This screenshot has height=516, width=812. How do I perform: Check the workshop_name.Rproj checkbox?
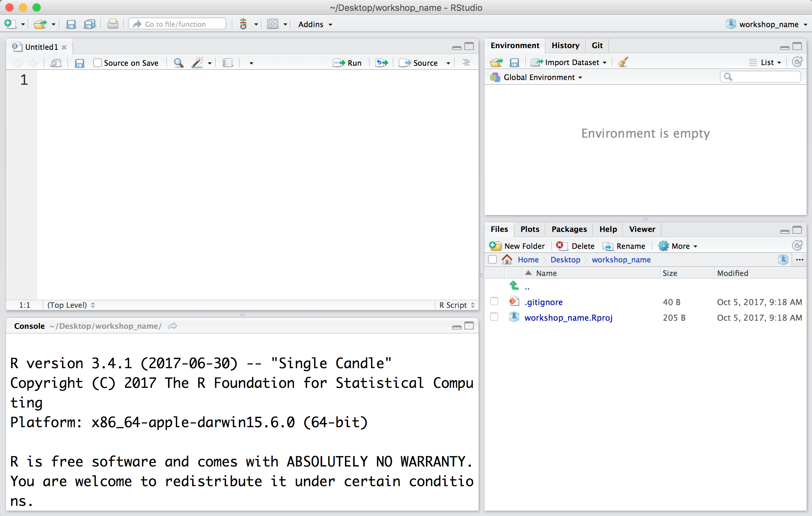coord(494,317)
